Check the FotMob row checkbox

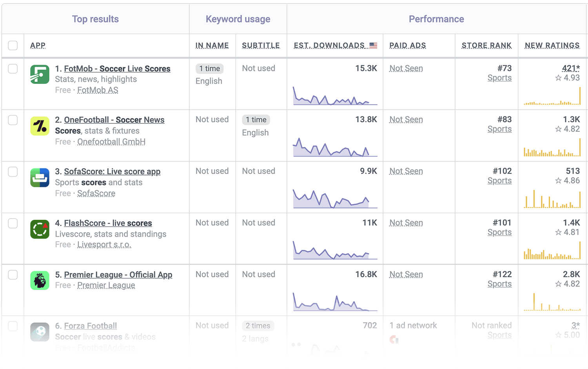click(13, 69)
